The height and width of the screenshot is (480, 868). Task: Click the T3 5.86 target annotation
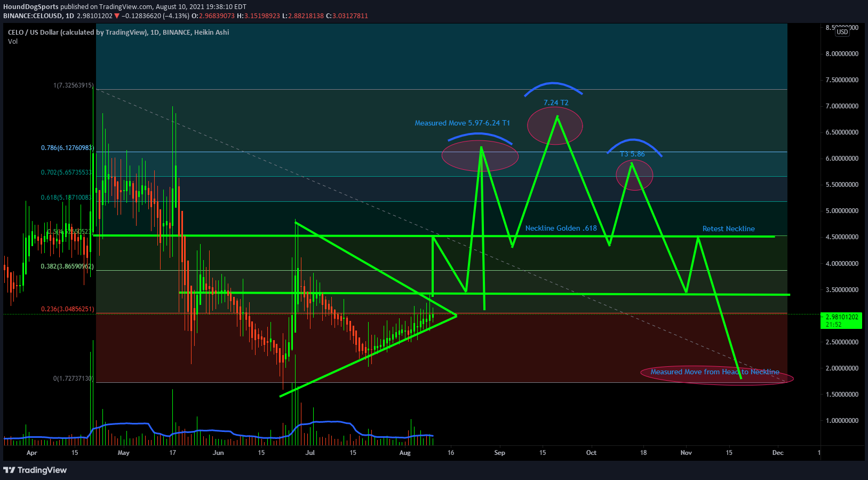(632, 154)
